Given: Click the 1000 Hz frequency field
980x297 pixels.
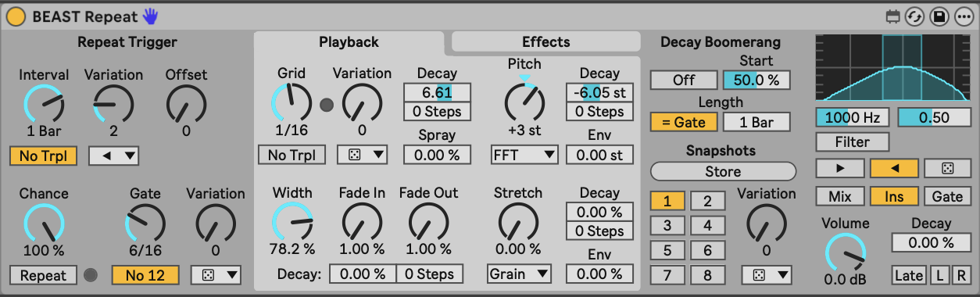Looking at the screenshot, I should [x=853, y=118].
